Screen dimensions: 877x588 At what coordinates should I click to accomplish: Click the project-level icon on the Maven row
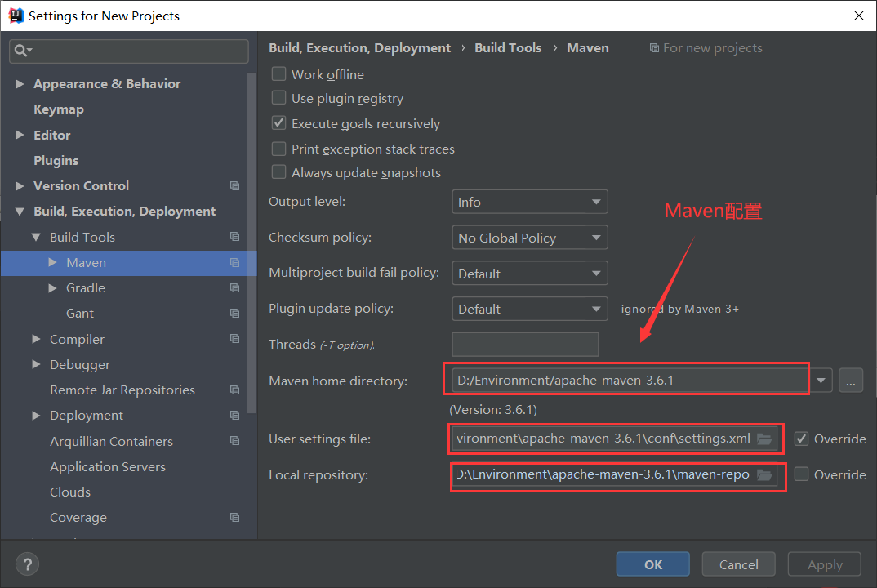tap(235, 262)
